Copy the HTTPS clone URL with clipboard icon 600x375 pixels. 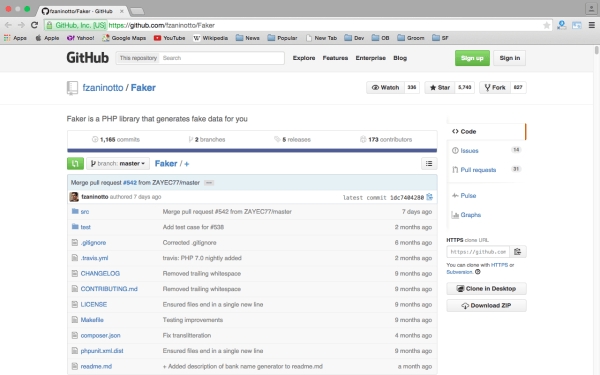click(x=518, y=251)
